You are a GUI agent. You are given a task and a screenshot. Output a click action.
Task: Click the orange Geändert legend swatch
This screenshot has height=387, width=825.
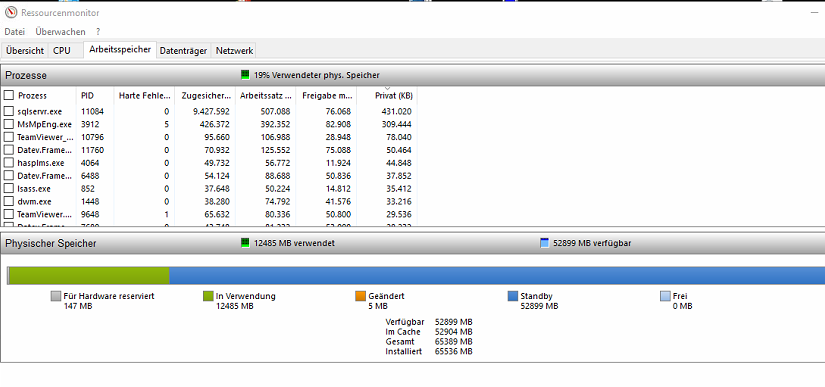360,296
